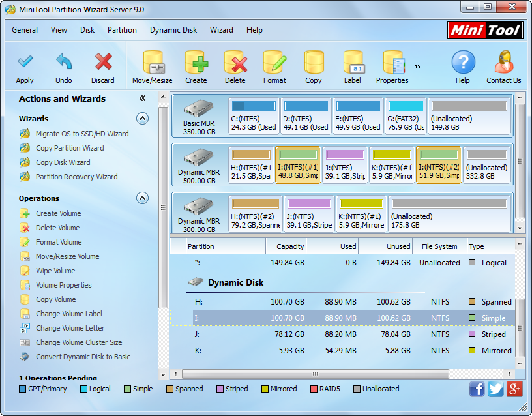Click the horizontal scrollbar of the partition list
The height and width of the screenshot is (416, 532).
[316, 374]
